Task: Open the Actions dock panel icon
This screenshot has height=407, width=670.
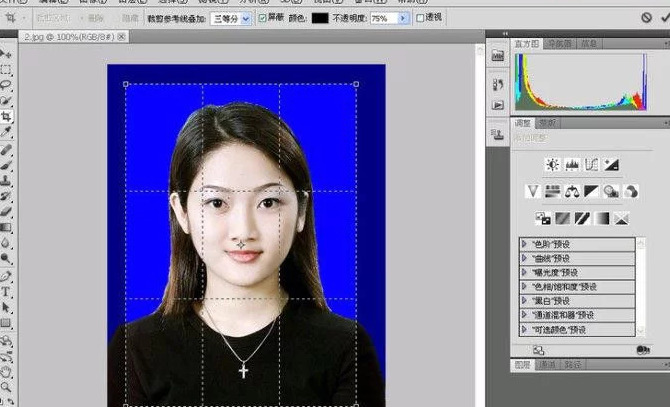Action: click(498, 105)
